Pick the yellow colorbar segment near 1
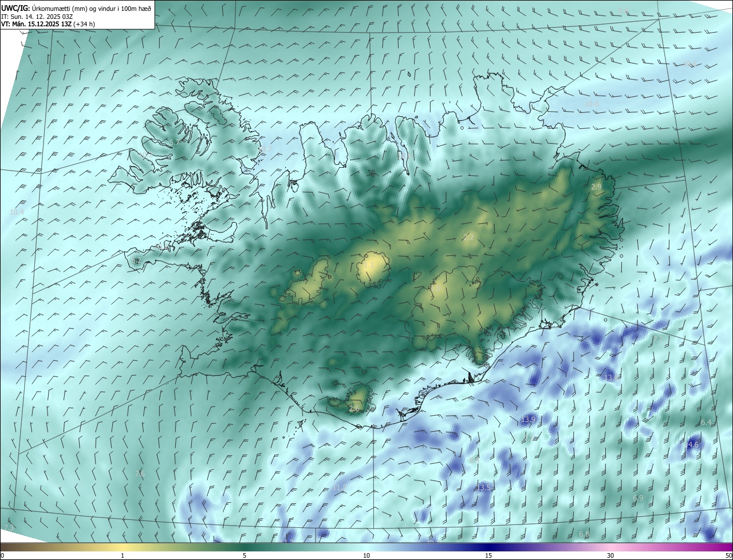The width and height of the screenshot is (733, 560). click(x=123, y=547)
